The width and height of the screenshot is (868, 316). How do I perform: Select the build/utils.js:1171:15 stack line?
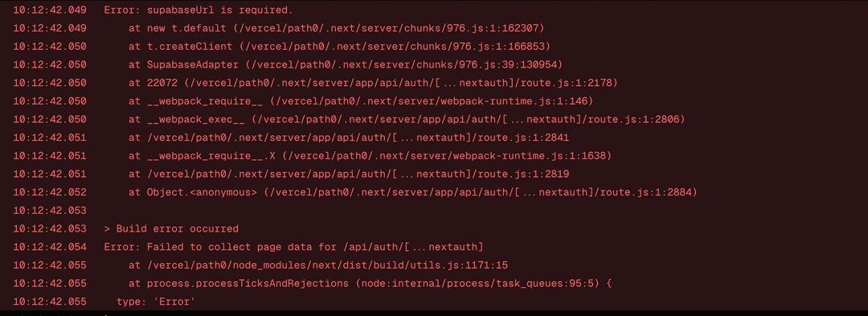[x=317, y=265]
